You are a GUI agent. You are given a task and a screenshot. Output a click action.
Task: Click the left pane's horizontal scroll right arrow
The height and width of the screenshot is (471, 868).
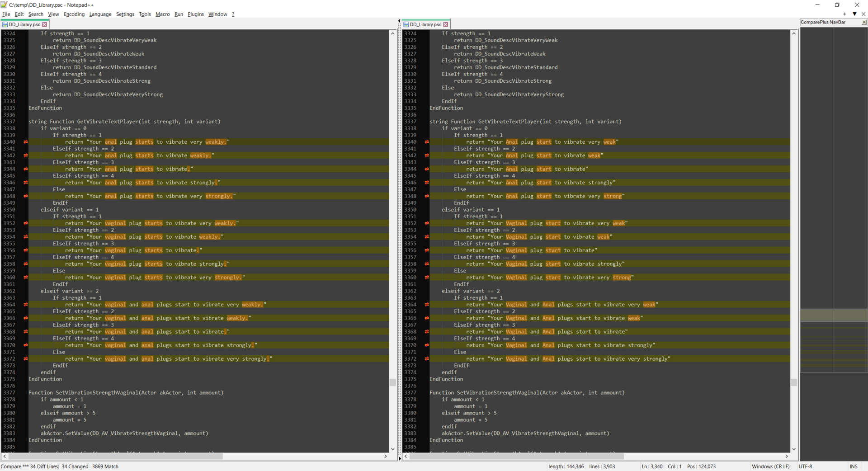tap(386, 457)
